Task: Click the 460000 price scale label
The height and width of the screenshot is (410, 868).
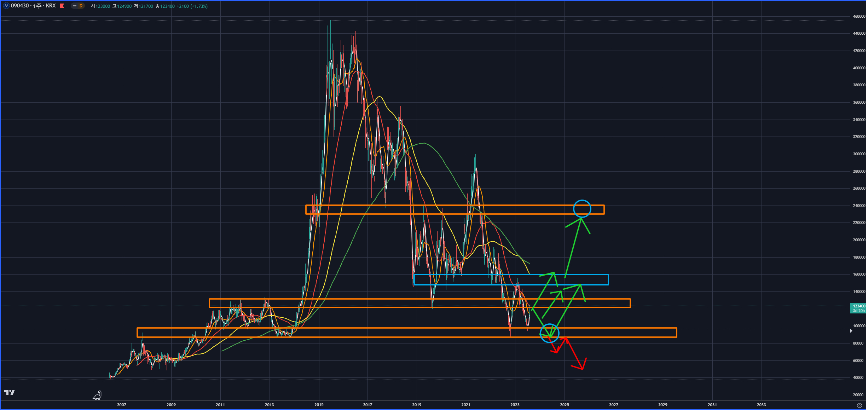Action: [x=859, y=16]
